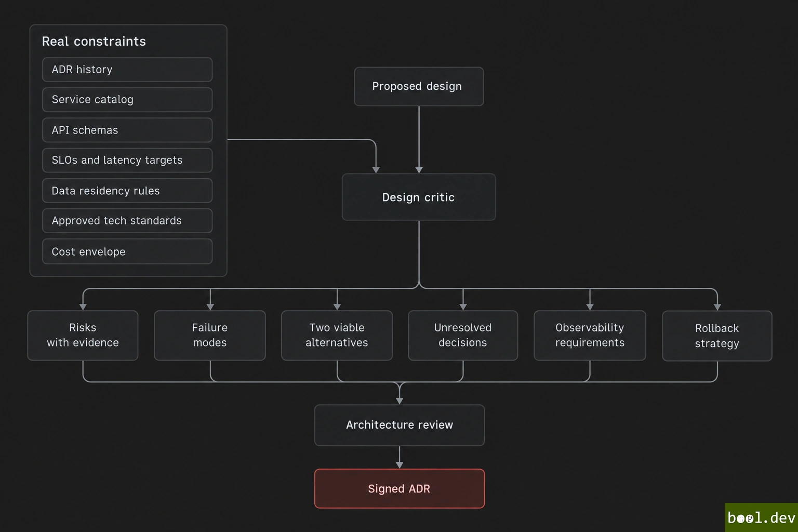The image size is (798, 532).
Task: Click the Design critic node
Action: pyautogui.click(x=419, y=197)
